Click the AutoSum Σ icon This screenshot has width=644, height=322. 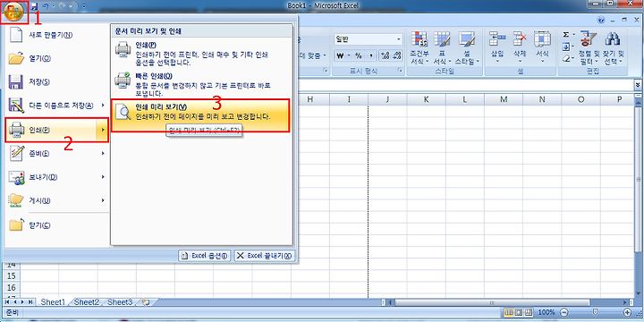[x=565, y=35]
